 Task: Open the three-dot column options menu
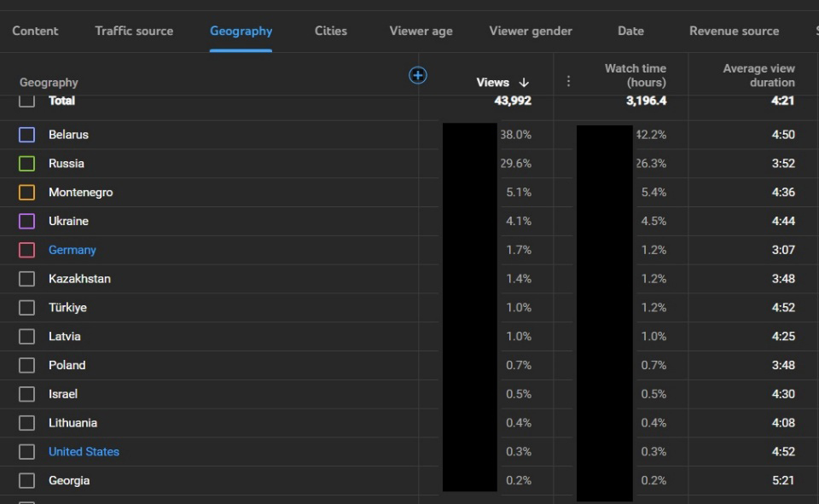[x=568, y=82]
